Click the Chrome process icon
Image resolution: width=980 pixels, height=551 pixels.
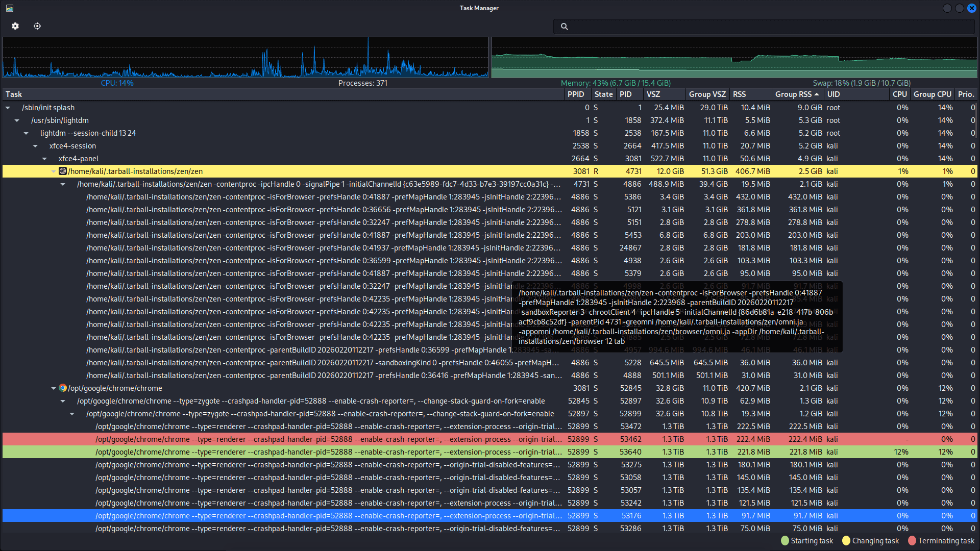point(63,388)
